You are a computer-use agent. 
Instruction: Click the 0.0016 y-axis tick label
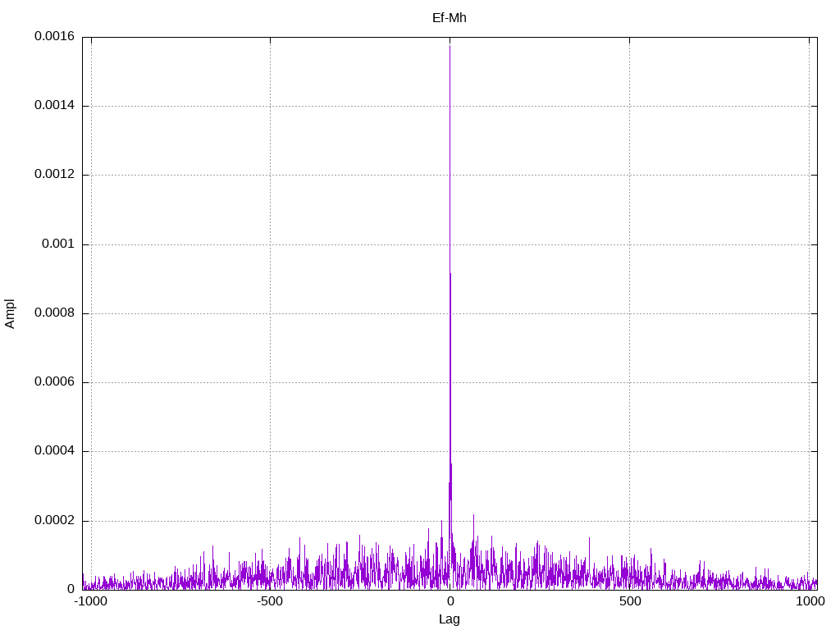pyautogui.click(x=55, y=36)
